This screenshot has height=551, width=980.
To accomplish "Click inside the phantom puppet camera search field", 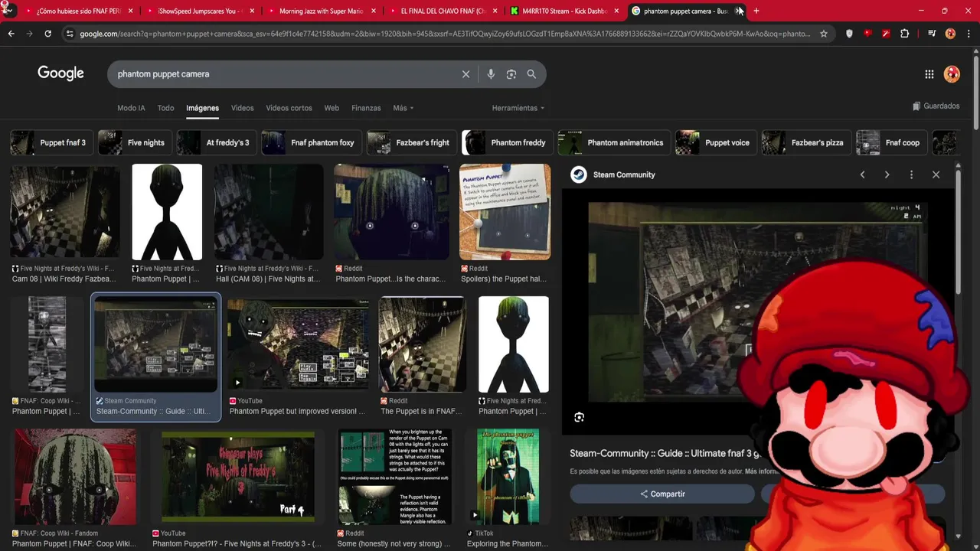I will 283,74.
